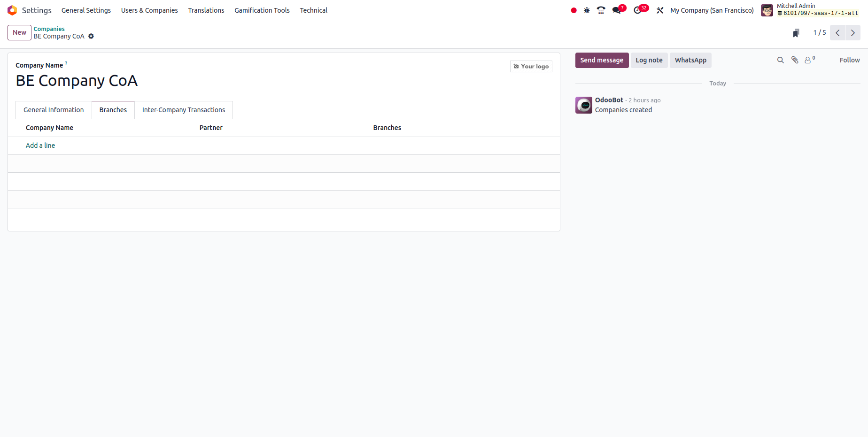Switch to Inter-Company Transactions tab
The image size is (868, 437).
(x=184, y=110)
